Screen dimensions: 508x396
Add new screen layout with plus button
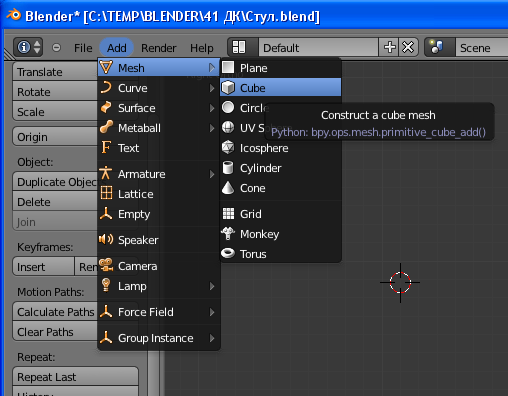click(389, 47)
